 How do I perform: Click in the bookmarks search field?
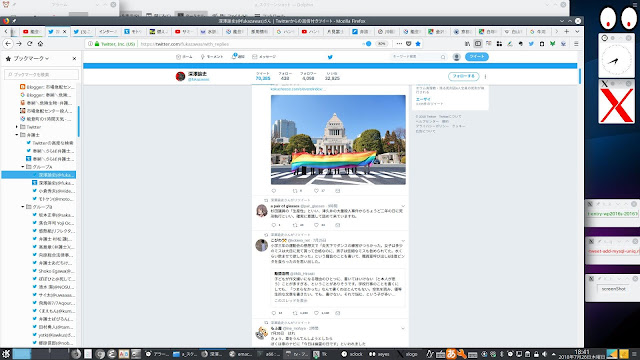pos(42,75)
